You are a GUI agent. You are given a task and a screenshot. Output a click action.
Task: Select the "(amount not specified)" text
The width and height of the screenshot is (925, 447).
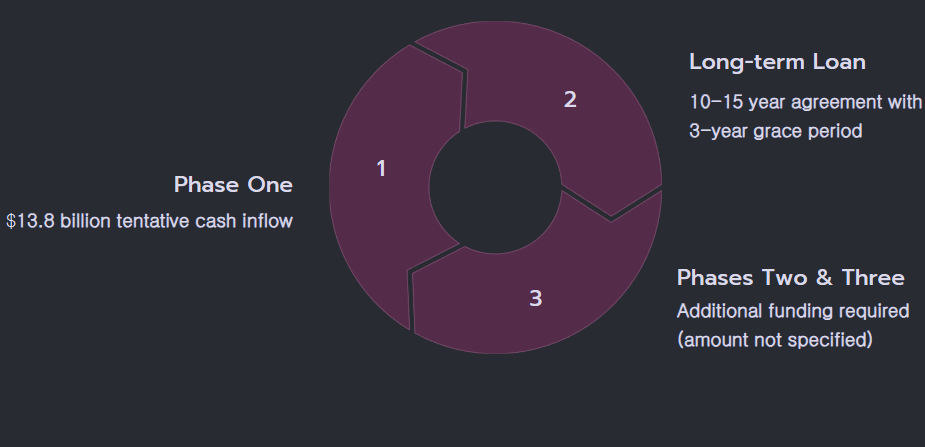775,340
